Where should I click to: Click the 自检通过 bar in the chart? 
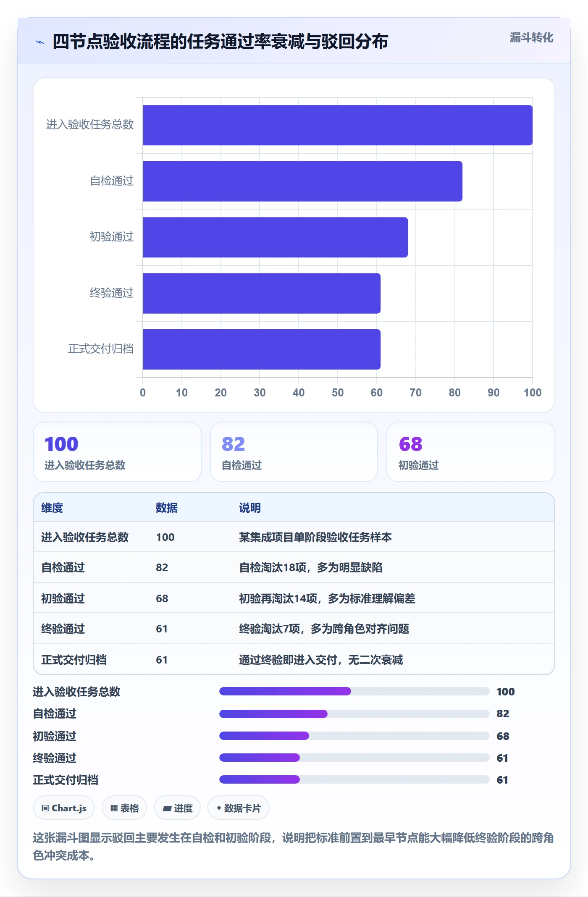click(302, 181)
